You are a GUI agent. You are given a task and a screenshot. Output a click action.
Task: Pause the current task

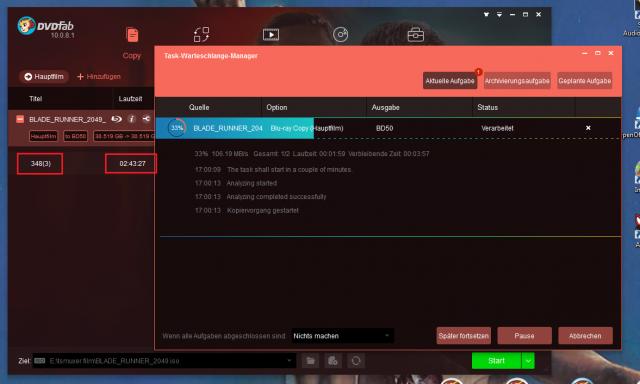point(524,336)
